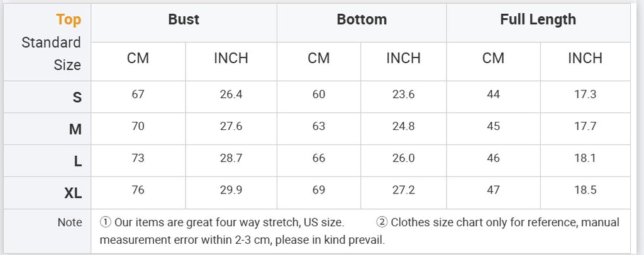Click the INCH subheader under Full Length
Image resolution: width=644 pixels, height=255 pixels.
pyautogui.click(x=585, y=58)
